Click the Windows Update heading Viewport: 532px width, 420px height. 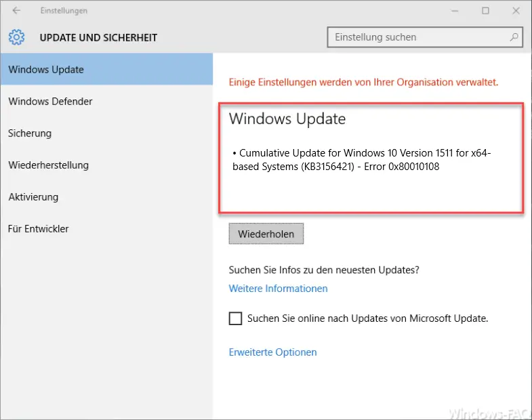click(287, 119)
